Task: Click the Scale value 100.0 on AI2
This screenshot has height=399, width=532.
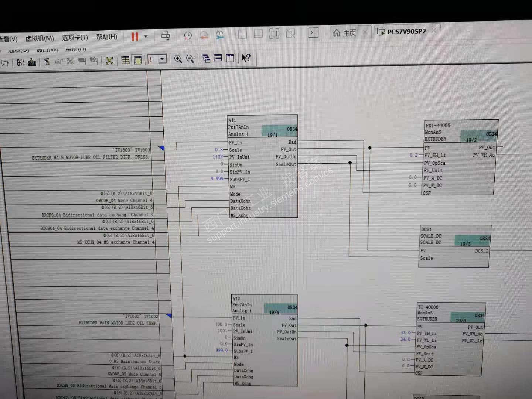Action: click(221, 325)
